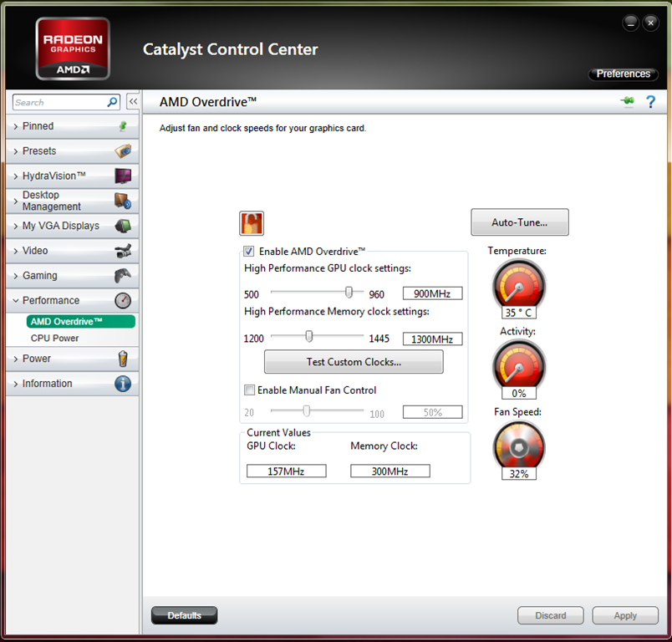Click the Apply button

(x=625, y=615)
